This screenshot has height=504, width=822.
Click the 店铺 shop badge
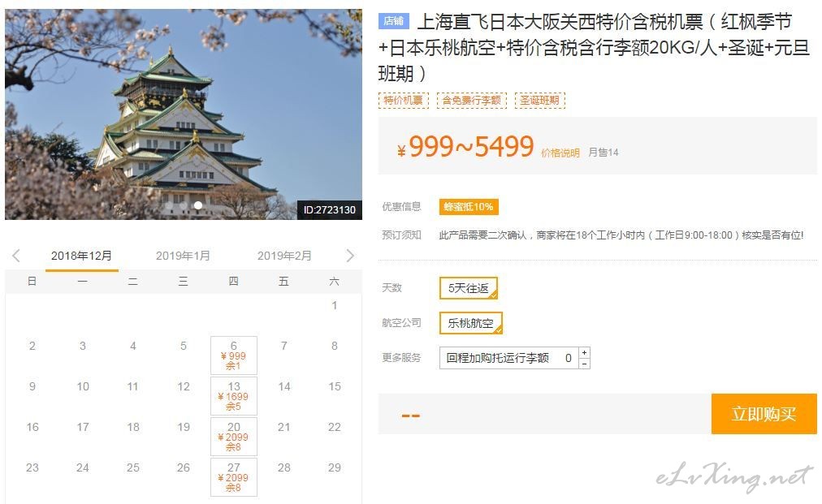click(x=393, y=21)
